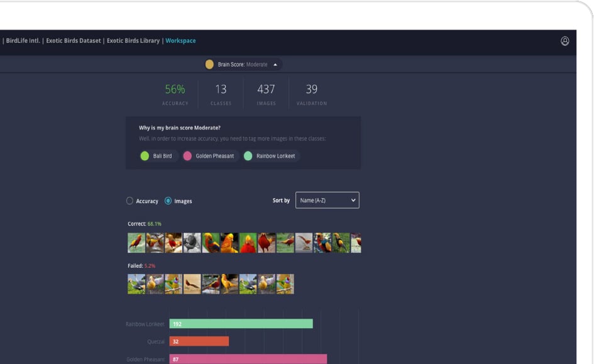The height and width of the screenshot is (364, 594).
Task: Open the user account icon
Action: (564, 40)
